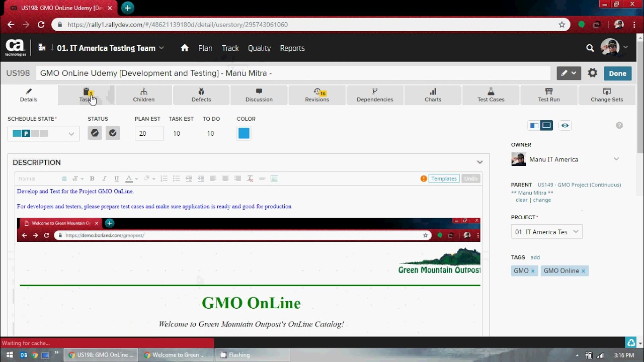Viewport: 644px width, 362px height.
Task: Increase indent in description editor
Action: point(201,178)
